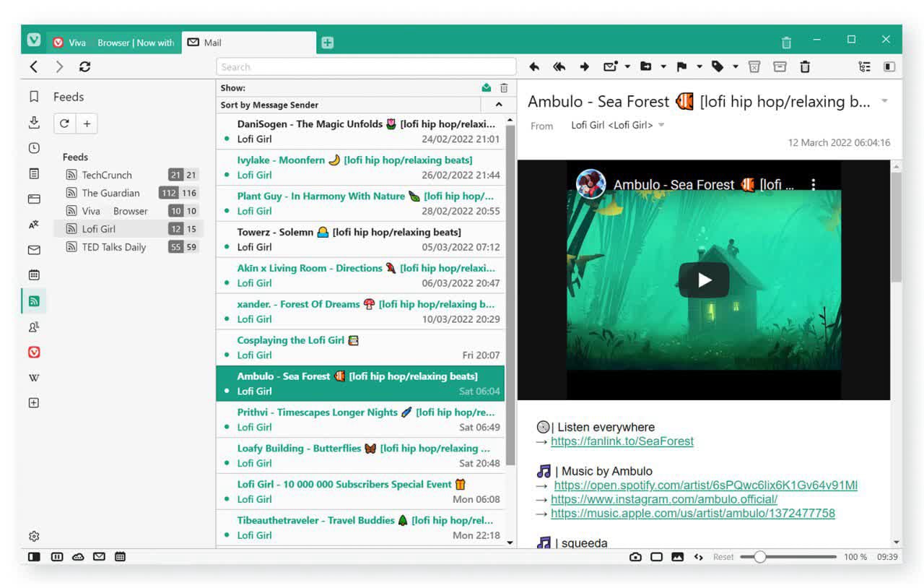Open the flag dropdown arrow
The height and width of the screenshot is (588, 924).
[699, 67]
